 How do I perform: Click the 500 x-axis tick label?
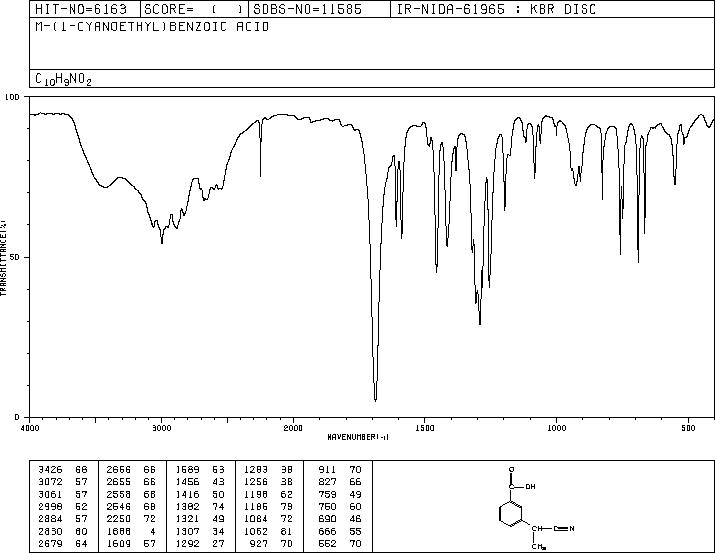[x=688, y=428]
